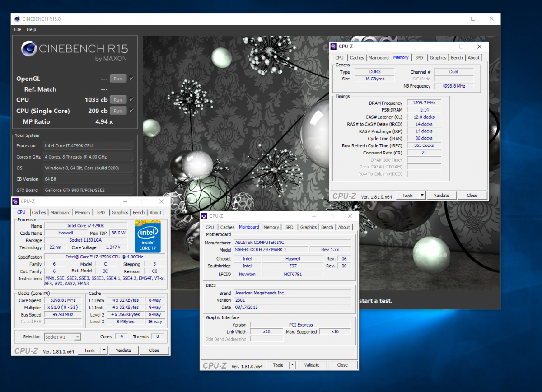
Task: Click the CPU-Z Memory window title icon
Action: (334, 46)
